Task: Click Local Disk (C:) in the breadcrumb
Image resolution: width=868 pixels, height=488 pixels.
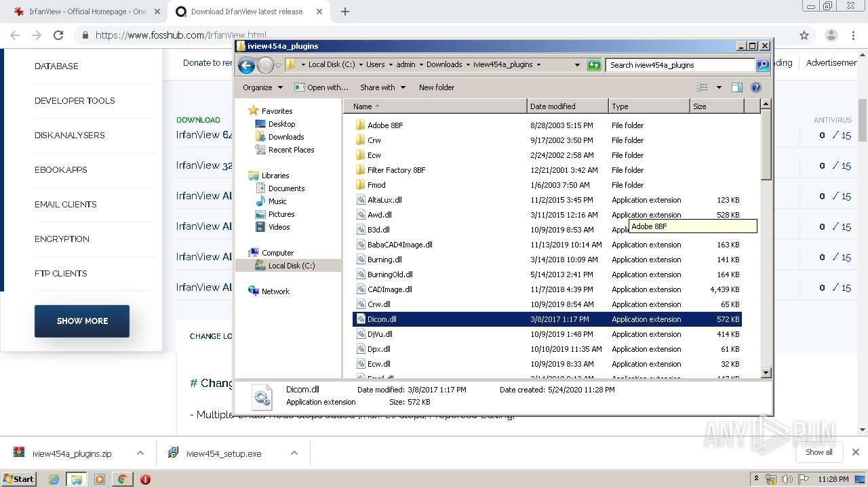Action: (332, 65)
